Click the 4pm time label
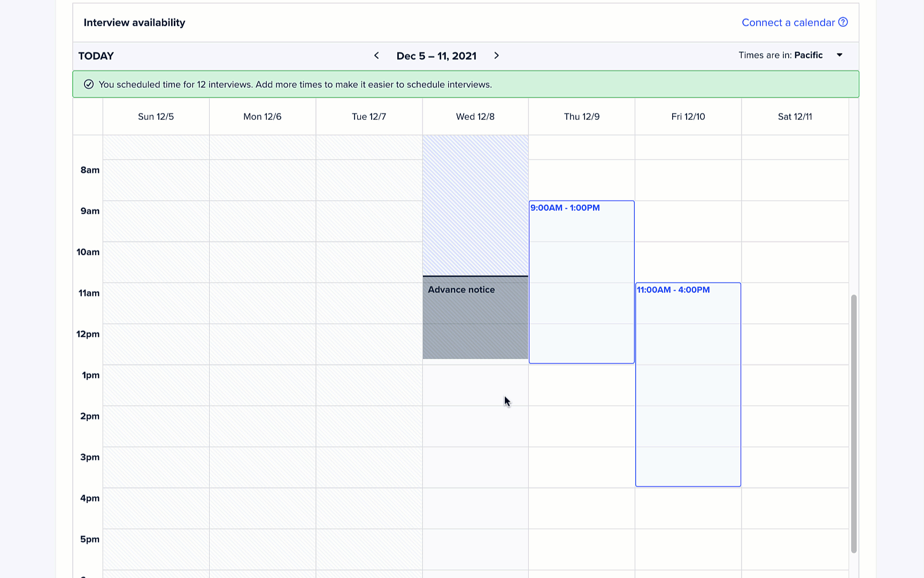The width and height of the screenshot is (924, 578). 90,498
